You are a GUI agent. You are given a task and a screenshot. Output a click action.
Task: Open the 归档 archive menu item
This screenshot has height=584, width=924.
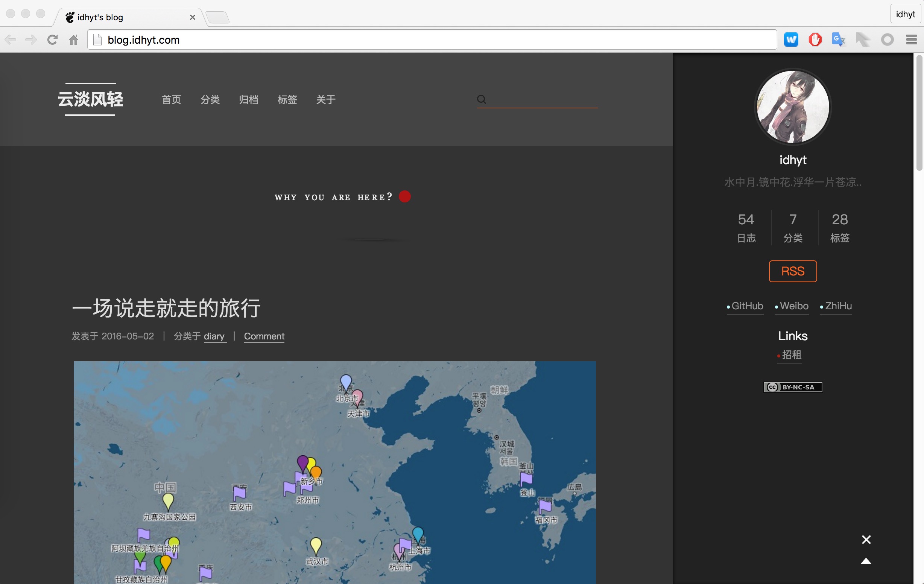pos(248,100)
